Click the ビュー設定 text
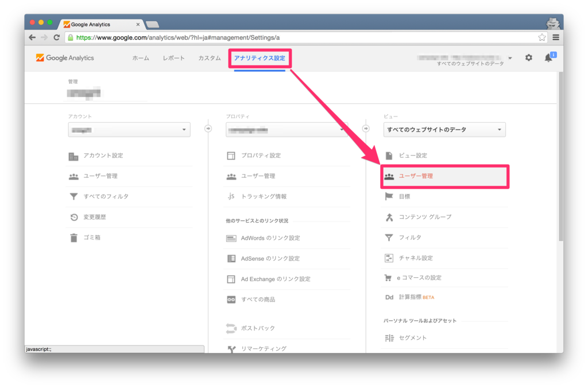Screen dimensions: 588x388 413,156
